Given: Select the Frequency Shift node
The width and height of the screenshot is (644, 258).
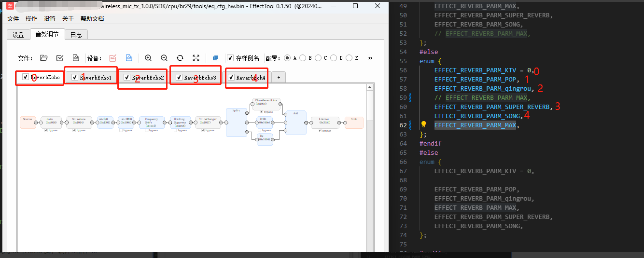Looking at the screenshot, I should (152, 122).
